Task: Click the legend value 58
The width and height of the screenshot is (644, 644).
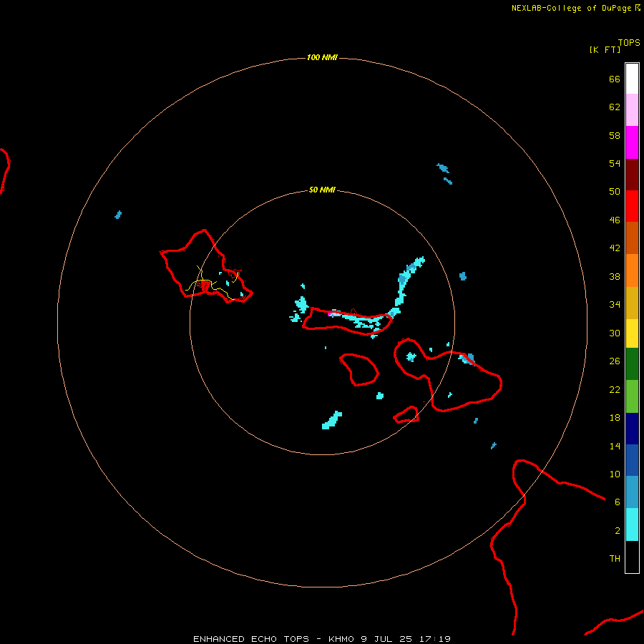Action: (615, 135)
